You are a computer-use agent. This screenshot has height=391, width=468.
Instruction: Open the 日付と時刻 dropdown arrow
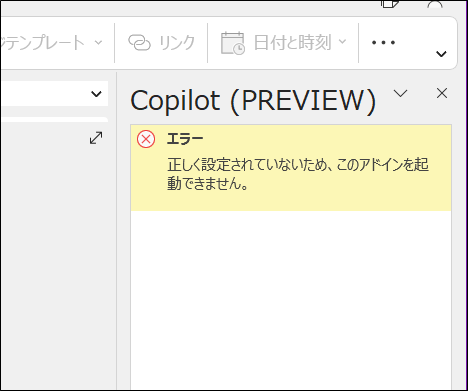click(342, 42)
